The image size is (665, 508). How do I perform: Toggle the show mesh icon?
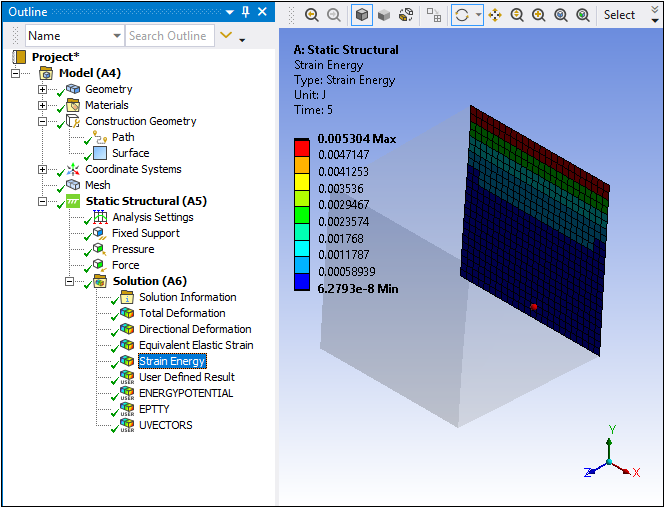434,15
